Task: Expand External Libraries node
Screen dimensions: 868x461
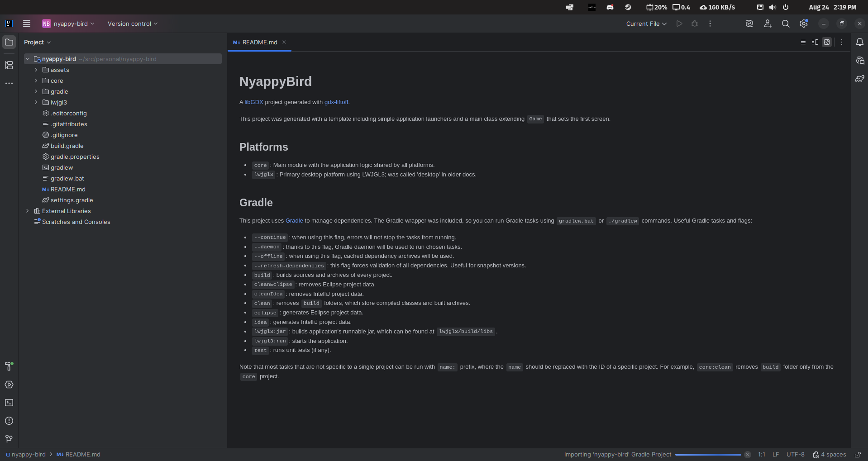Action: (28, 211)
